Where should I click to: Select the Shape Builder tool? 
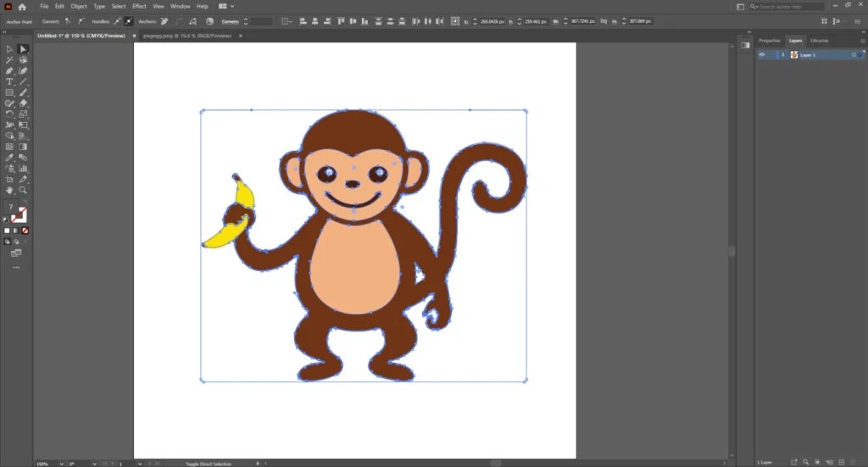[x=9, y=136]
